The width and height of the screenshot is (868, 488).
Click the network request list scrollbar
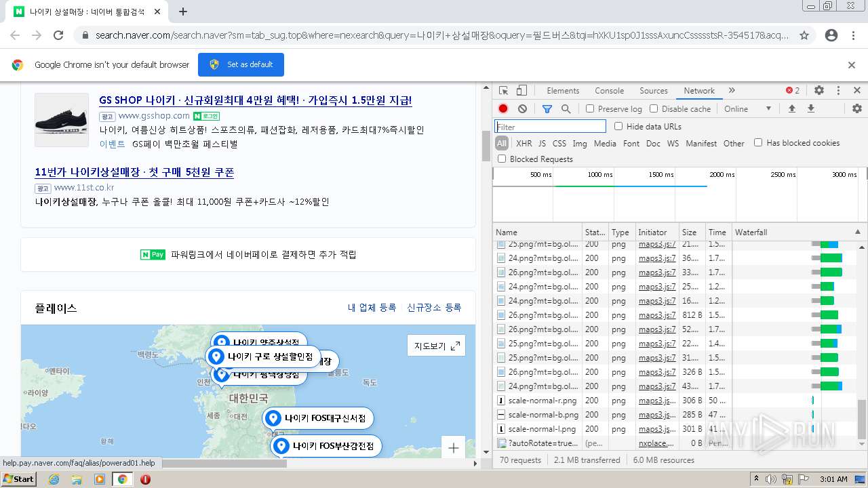click(862, 419)
